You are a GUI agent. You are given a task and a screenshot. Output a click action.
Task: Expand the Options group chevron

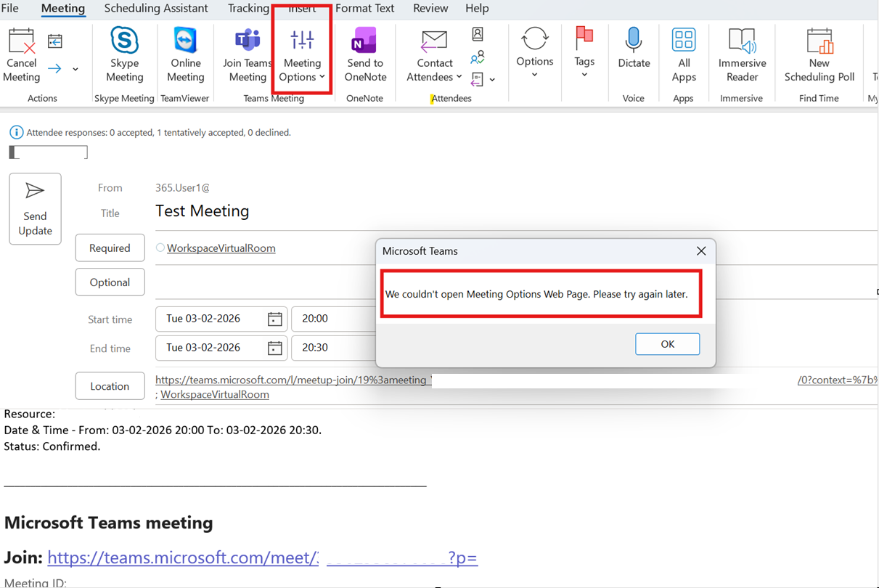[535, 75]
